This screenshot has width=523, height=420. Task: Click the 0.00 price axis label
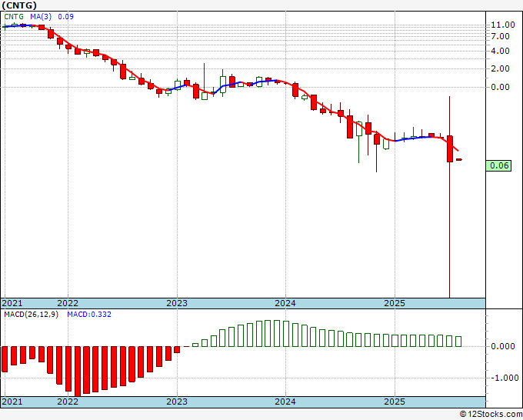(500, 87)
